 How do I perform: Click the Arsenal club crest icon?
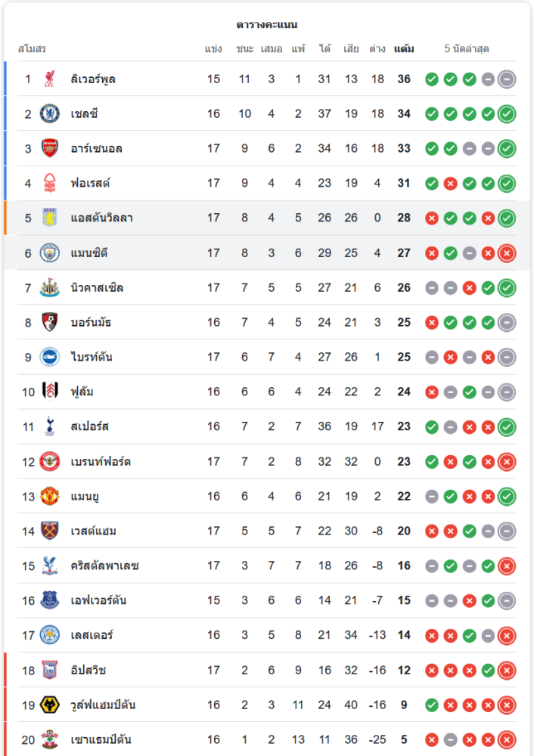(50, 148)
